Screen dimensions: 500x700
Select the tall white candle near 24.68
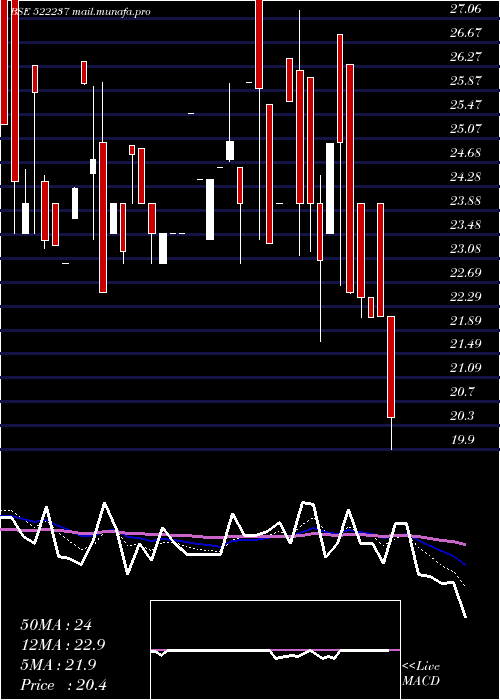330,188
